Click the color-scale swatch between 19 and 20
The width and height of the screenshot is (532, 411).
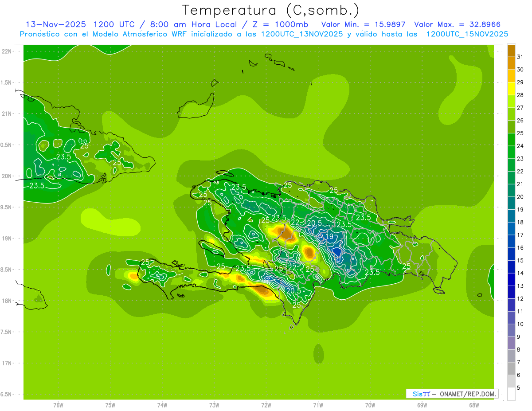(x=511, y=203)
